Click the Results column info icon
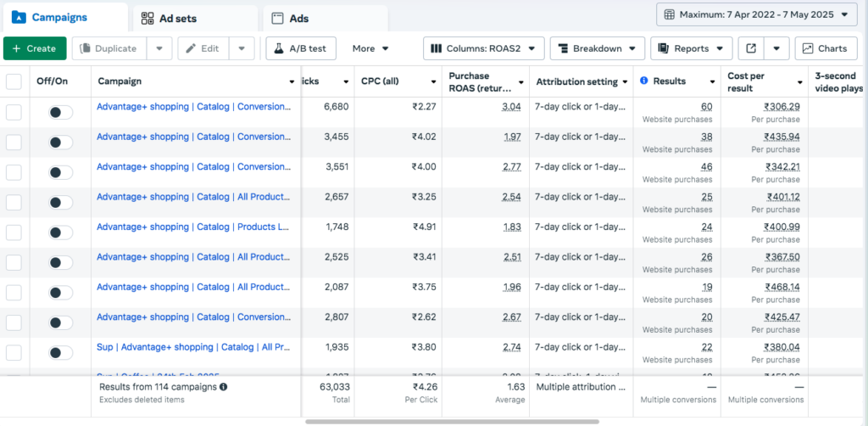 644,81
